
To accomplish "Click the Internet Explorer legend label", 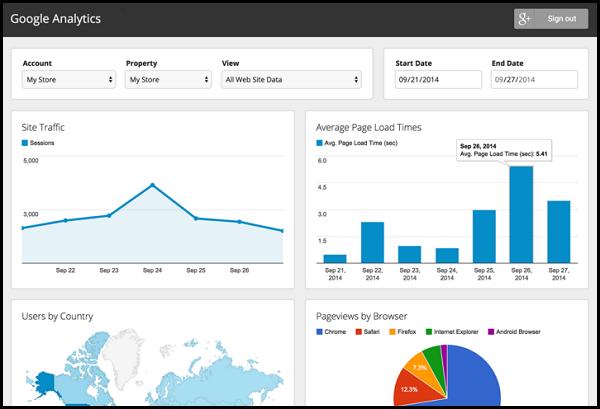I will [456, 332].
